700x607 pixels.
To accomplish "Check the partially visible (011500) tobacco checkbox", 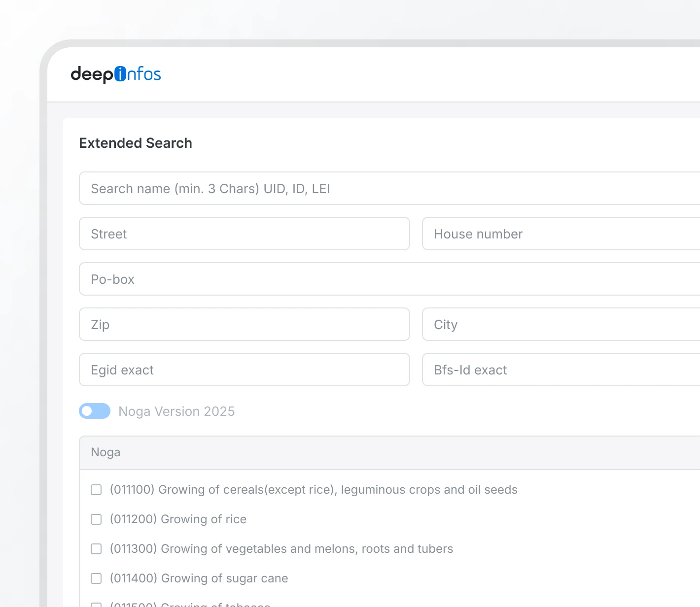I will pos(96,605).
